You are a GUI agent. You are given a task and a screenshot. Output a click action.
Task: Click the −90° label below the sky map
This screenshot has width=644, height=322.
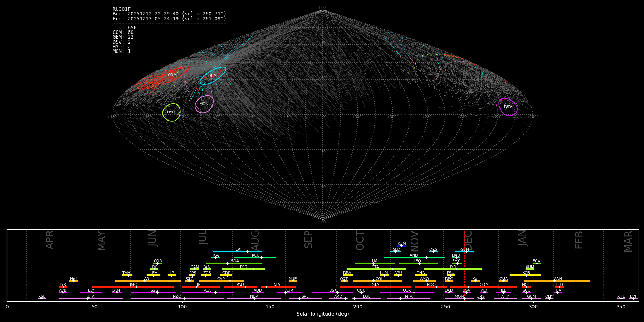pos(323,222)
